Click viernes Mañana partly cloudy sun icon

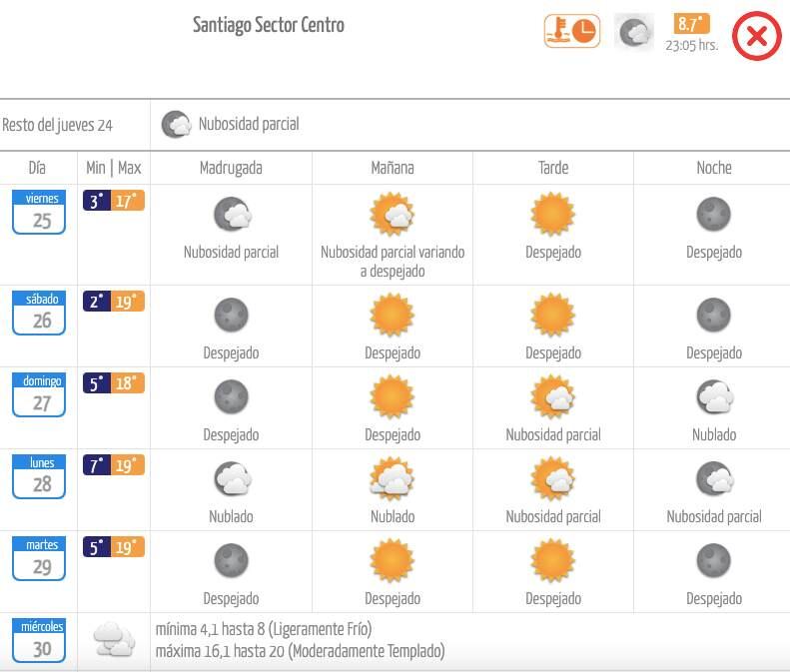click(x=392, y=215)
